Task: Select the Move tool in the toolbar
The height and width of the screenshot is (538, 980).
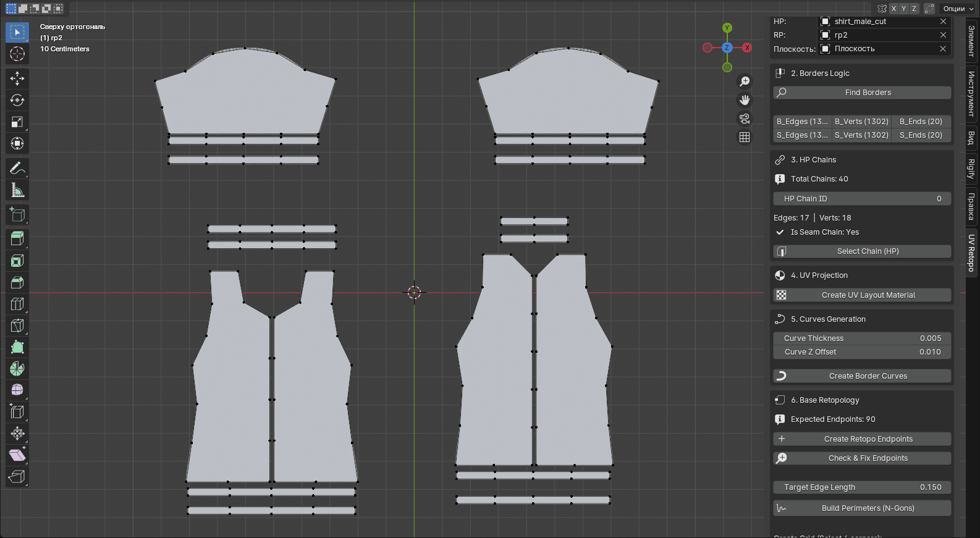Action: coord(17,78)
